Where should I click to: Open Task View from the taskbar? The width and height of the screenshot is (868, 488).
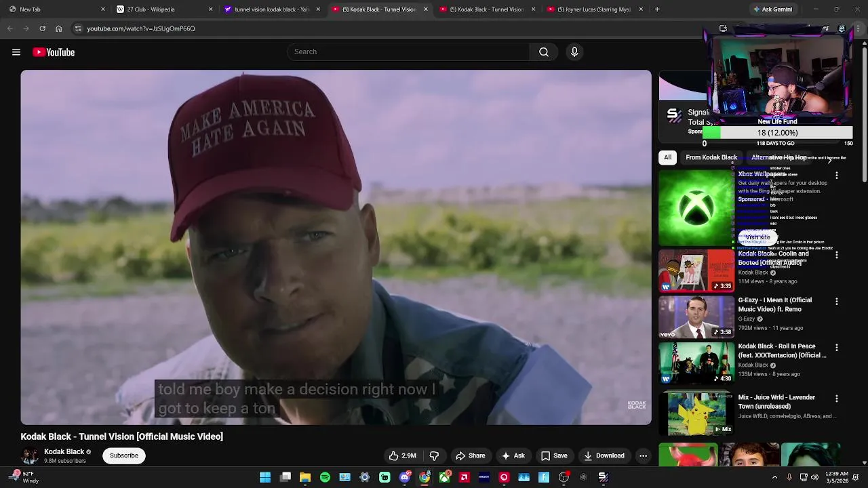tap(285, 477)
